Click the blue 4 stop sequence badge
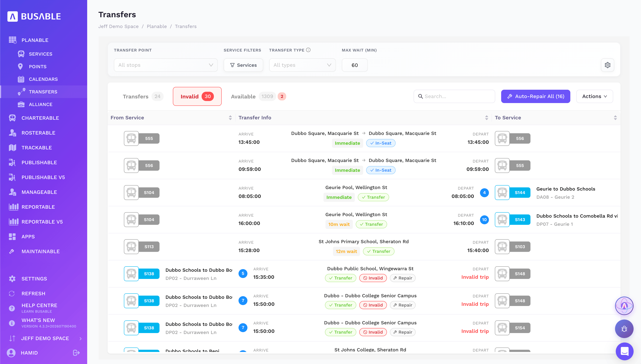 pyautogui.click(x=484, y=193)
